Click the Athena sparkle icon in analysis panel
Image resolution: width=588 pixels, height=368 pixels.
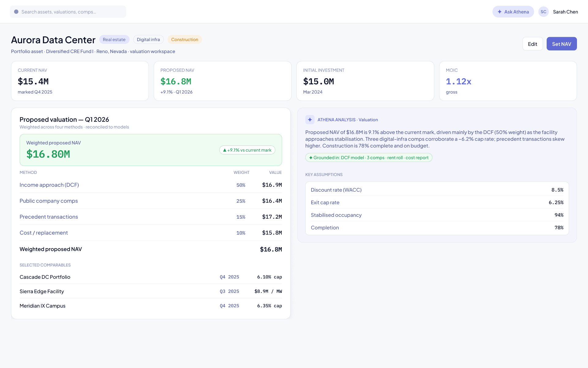(x=310, y=120)
